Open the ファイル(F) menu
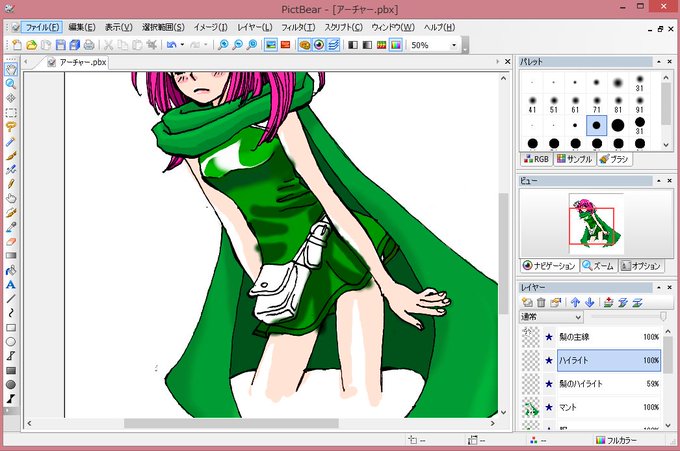 click(x=42, y=27)
